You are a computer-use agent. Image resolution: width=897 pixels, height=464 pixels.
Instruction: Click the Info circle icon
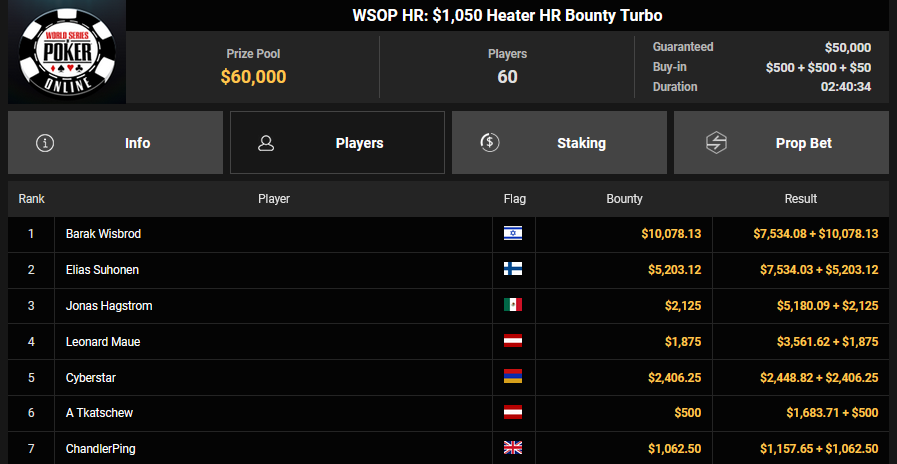(x=45, y=143)
